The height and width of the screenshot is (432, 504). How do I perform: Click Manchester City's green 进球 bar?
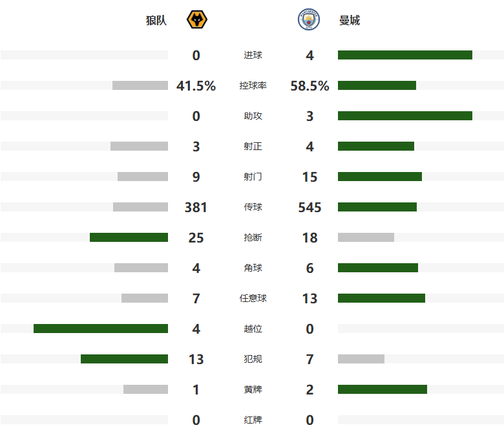(x=404, y=55)
